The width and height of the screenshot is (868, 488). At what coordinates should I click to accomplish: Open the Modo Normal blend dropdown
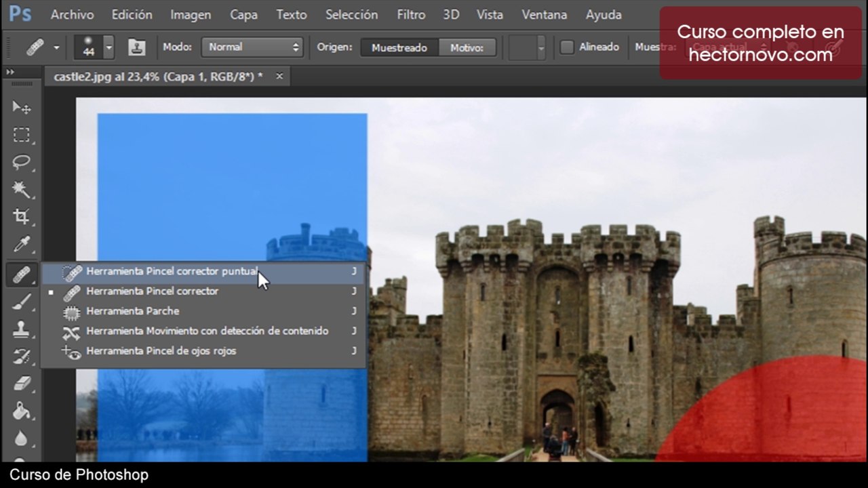(x=252, y=47)
